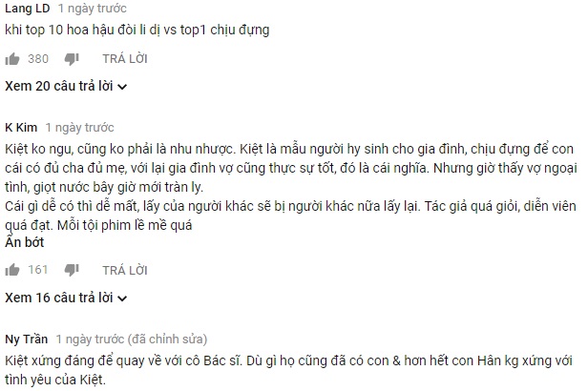Click the 161 like count
The height and width of the screenshot is (391, 588).
click(38, 270)
